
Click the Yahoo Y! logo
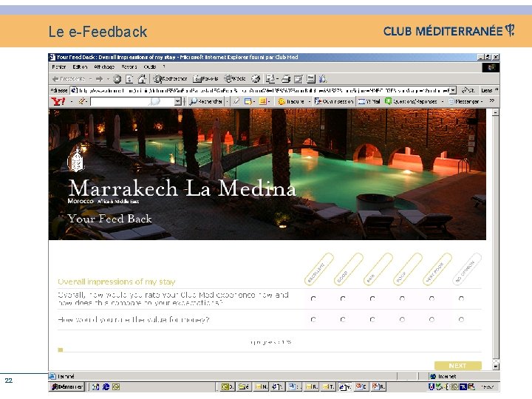[58, 101]
